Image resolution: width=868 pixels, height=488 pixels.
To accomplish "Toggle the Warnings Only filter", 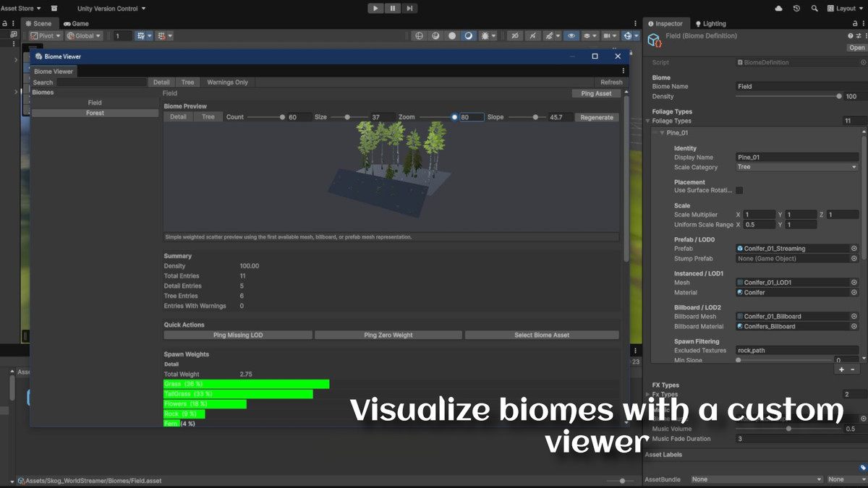I will click(227, 82).
